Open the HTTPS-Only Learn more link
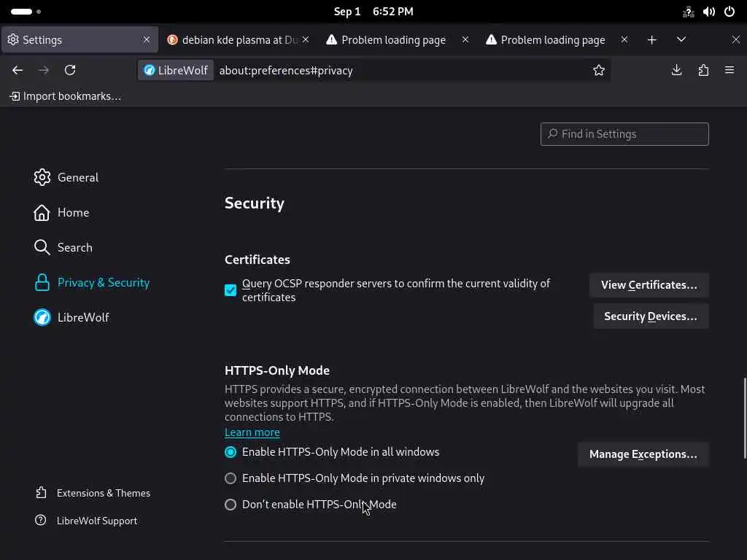Screen dimensions: 747x560 pyautogui.click(x=252, y=432)
